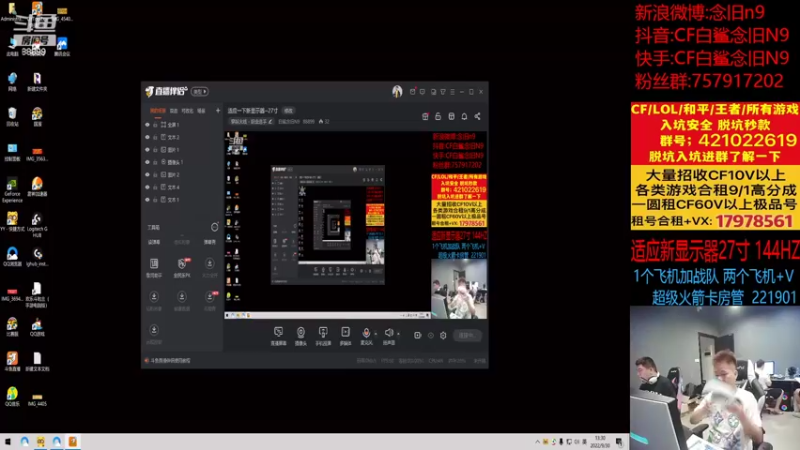800x450 pixels.
Task: Add a 手机投屏 phone mirroring source
Action: coord(323,336)
